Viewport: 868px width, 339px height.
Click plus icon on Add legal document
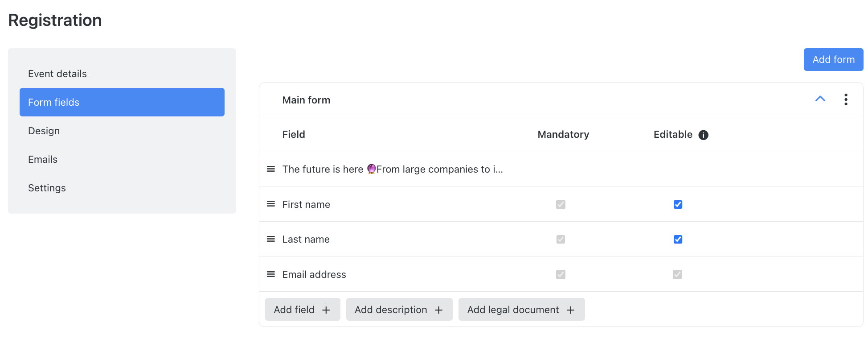[x=570, y=310]
